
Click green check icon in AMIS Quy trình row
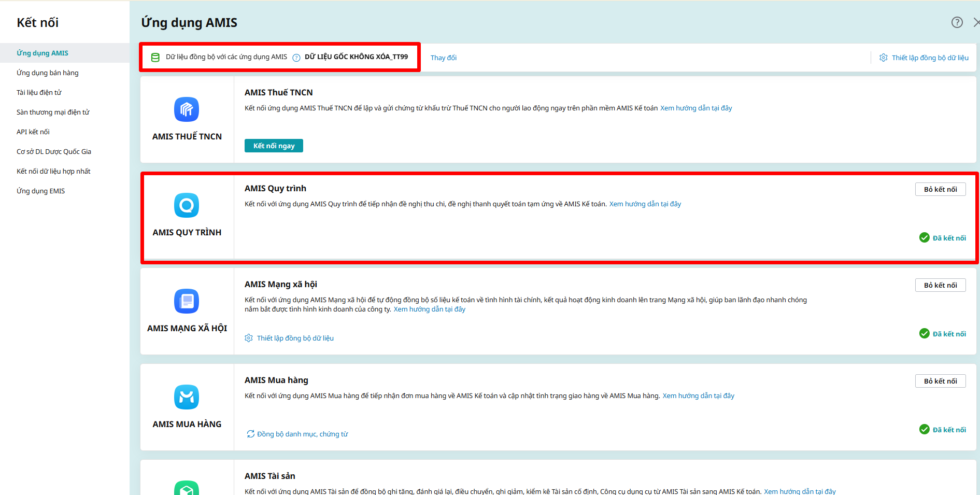(x=925, y=237)
